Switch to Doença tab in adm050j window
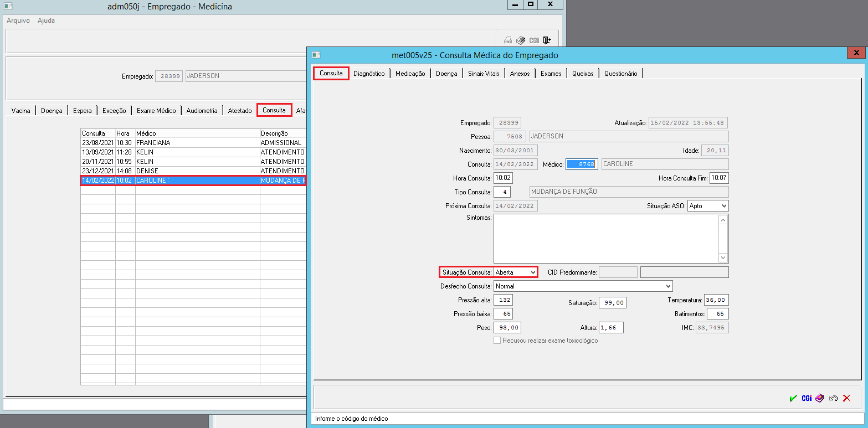868x428 pixels. click(52, 110)
